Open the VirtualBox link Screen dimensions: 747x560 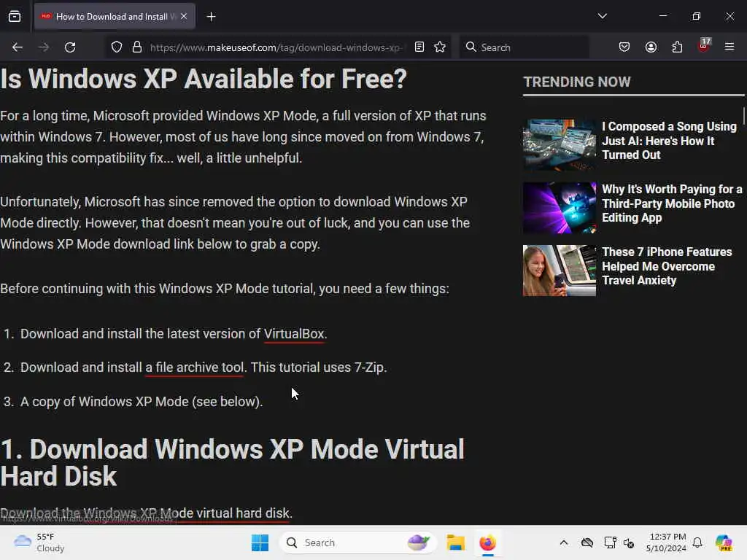[294, 334]
